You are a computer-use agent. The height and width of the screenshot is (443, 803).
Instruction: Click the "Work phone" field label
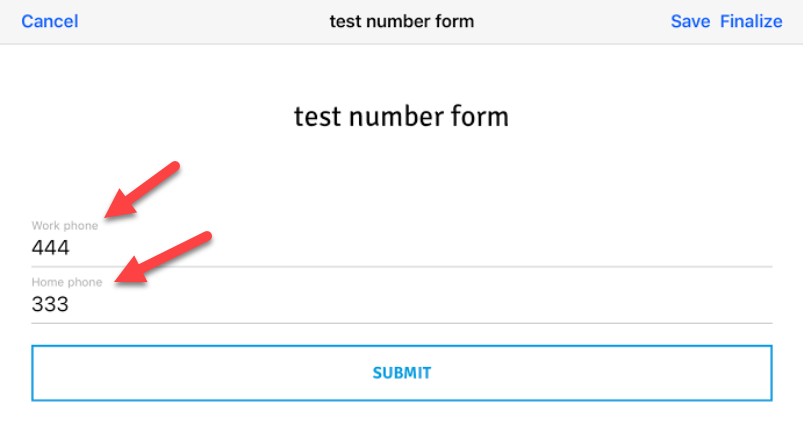pyautogui.click(x=65, y=226)
